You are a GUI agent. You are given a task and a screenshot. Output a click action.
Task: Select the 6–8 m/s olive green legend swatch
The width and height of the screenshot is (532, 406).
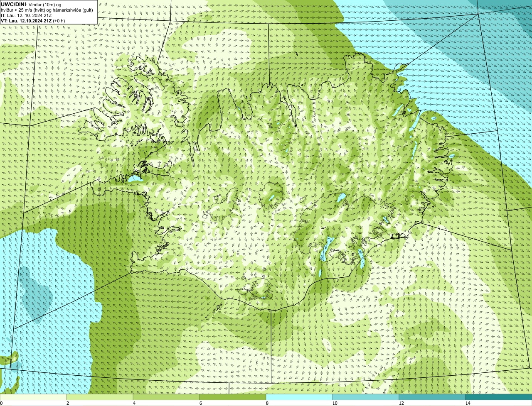point(233,397)
